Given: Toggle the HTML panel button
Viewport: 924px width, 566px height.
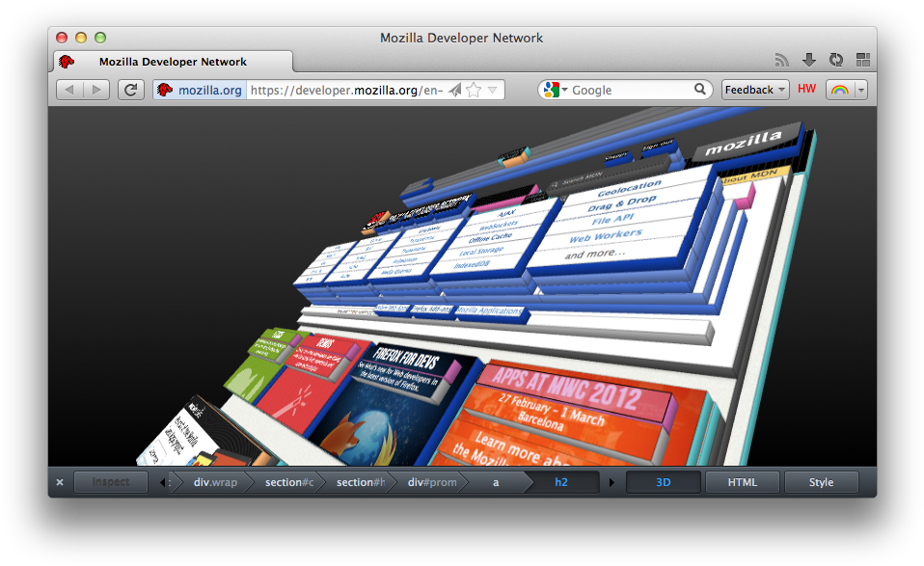Looking at the screenshot, I should 742,482.
